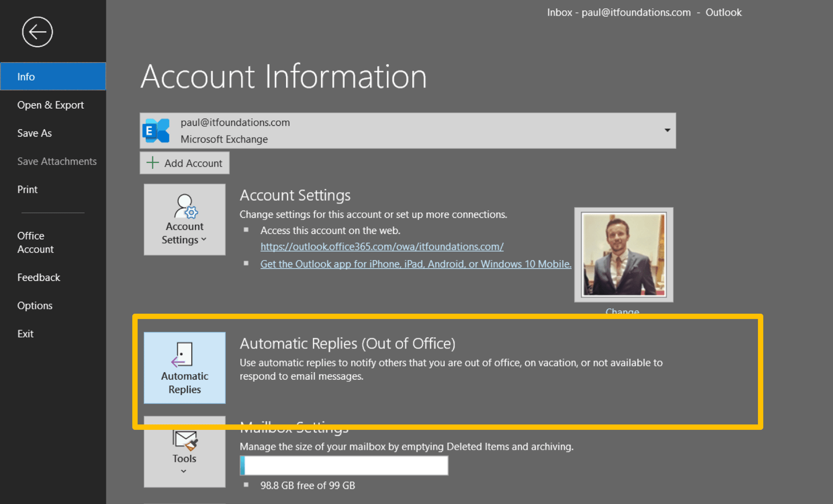Screen dimensions: 833x504
Task: Click the green plus icon beside Add Account
Action: (x=153, y=162)
